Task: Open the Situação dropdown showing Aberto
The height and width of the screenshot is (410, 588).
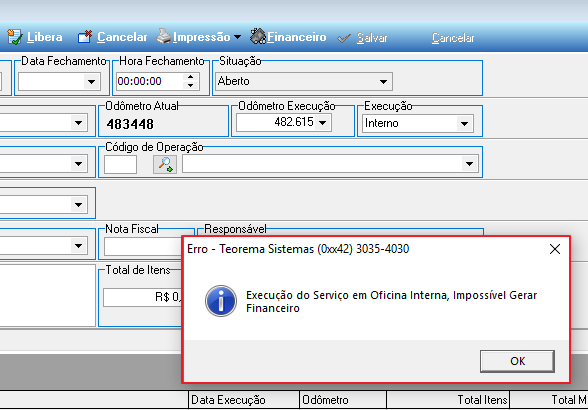Action: (x=383, y=81)
